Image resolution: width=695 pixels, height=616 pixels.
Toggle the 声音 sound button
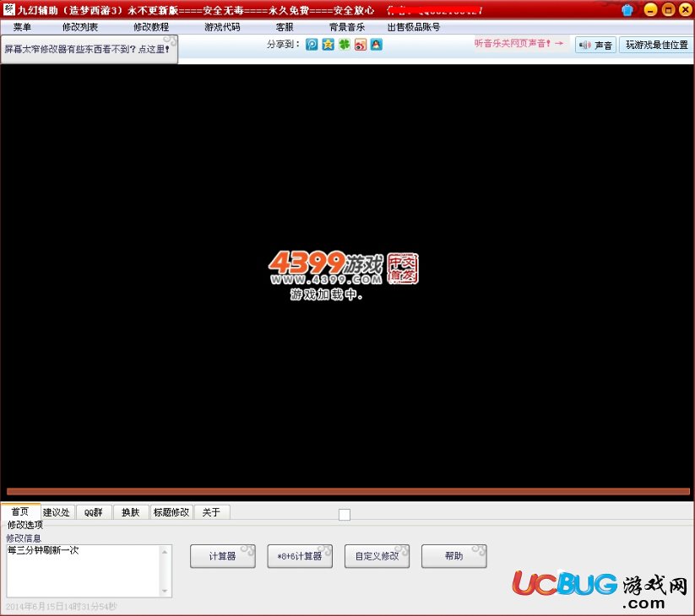595,45
